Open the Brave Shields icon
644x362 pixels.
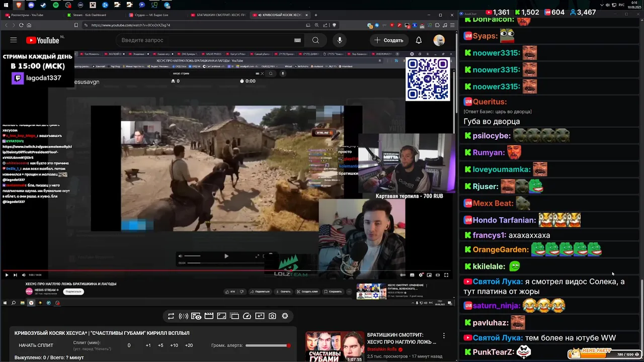click(x=334, y=25)
